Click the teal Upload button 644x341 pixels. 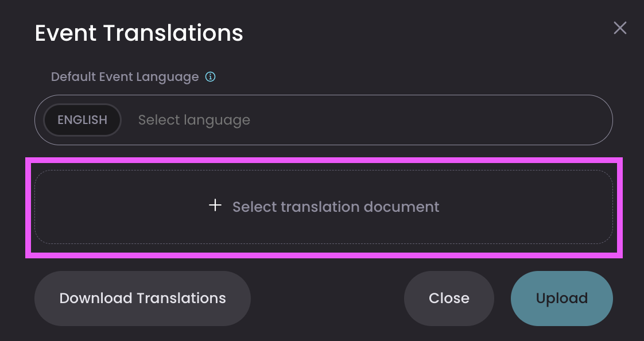tap(561, 299)
